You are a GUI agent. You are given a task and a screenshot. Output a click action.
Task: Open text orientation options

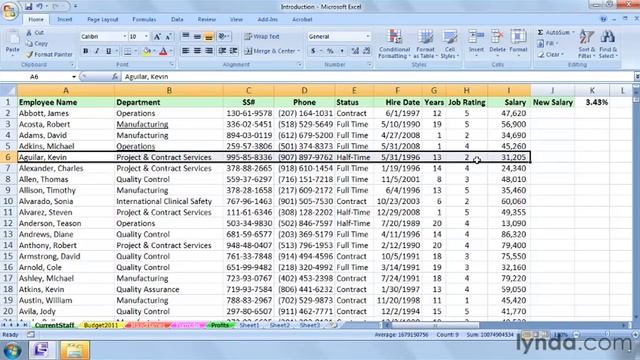point(224,37)
